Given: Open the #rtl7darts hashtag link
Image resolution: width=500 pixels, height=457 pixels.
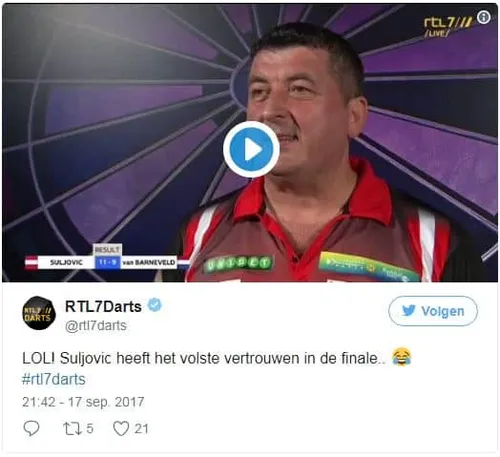Looking at the screenshot, I should pyautogui.click(x=54, y=379).
